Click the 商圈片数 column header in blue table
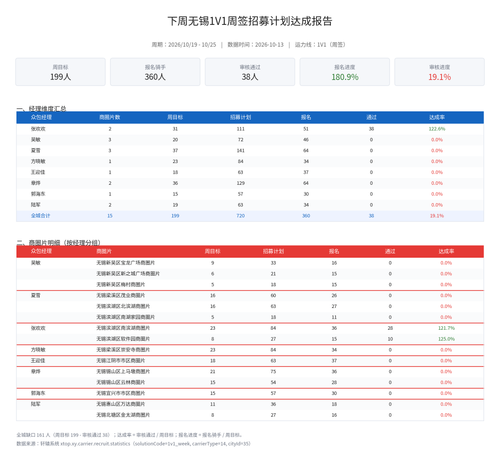 point(110,117)
